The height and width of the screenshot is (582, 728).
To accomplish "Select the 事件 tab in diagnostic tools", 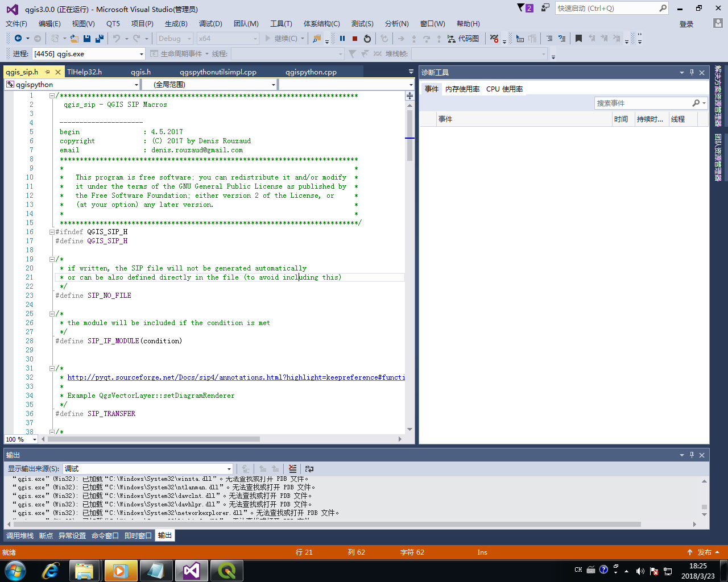I will [432, 89].
